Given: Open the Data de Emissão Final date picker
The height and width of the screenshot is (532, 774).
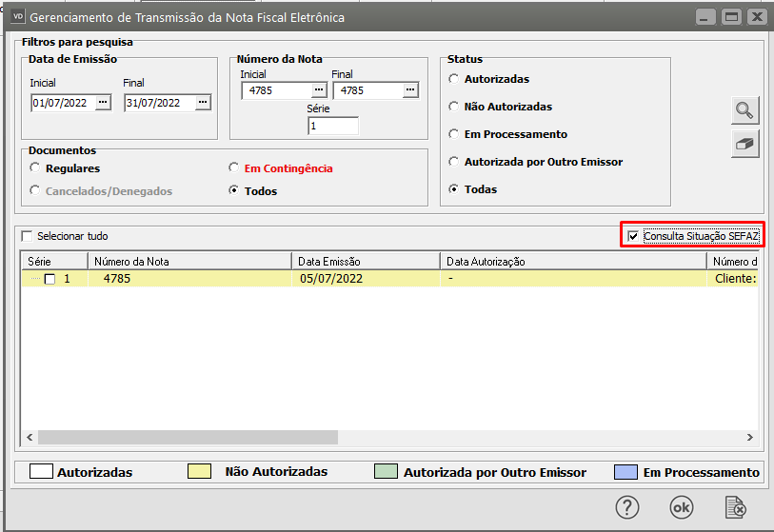Looking at the screenshot, I should pyautogui.click(x=202, y=103).
